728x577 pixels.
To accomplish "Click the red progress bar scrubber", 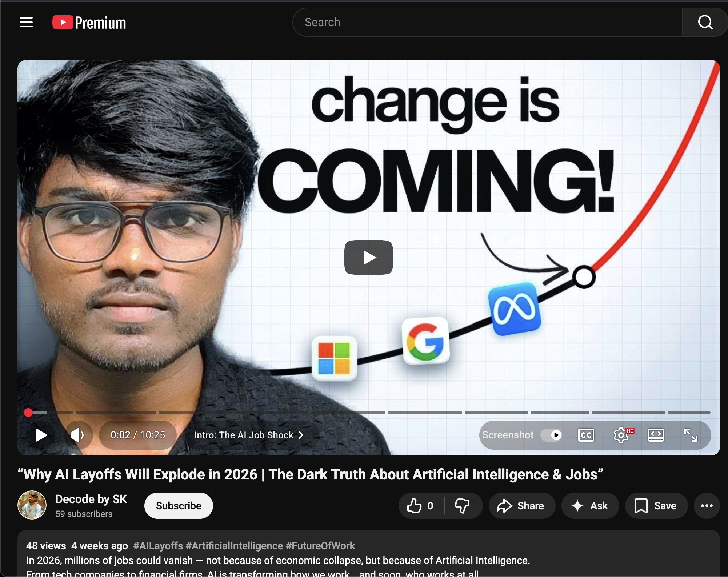I will tap(28, 412).
